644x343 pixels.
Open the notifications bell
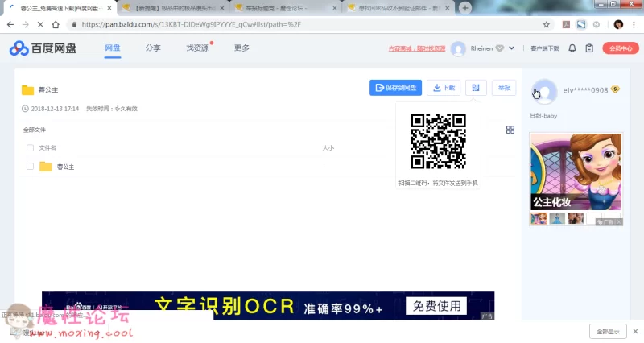point(572,48)
